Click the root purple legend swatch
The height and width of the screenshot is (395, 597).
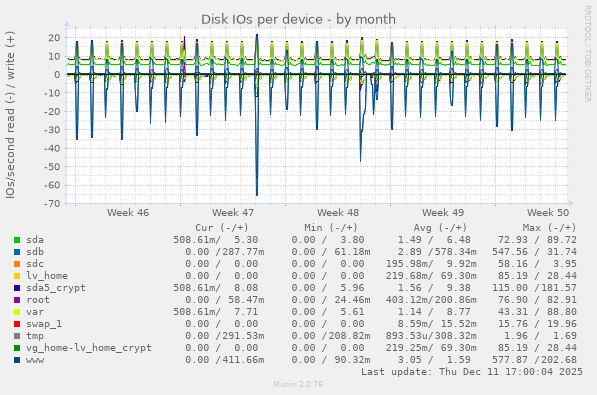(x=17, y=300)
